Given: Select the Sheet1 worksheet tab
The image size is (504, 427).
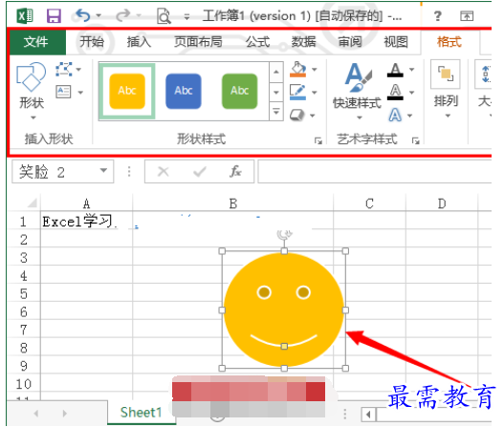Looking at the screenshot, I should click(x=141, y=413).
